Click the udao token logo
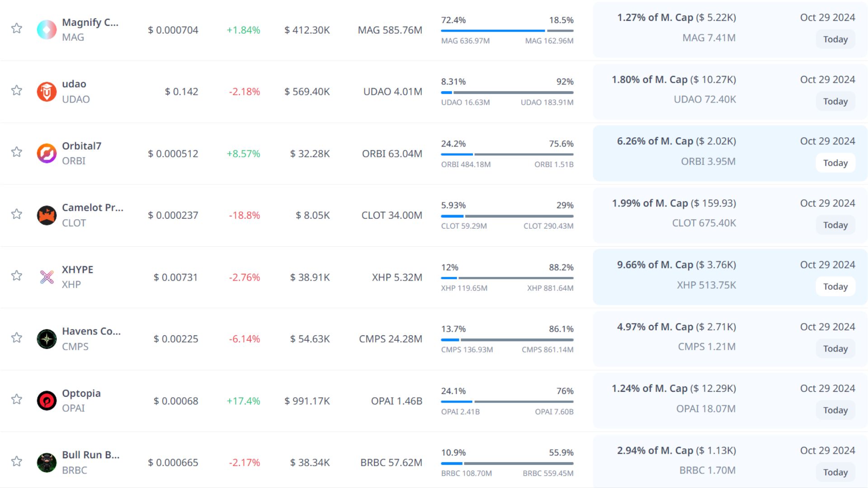Screen dimensions: 868x488 (x=47, y=92)
